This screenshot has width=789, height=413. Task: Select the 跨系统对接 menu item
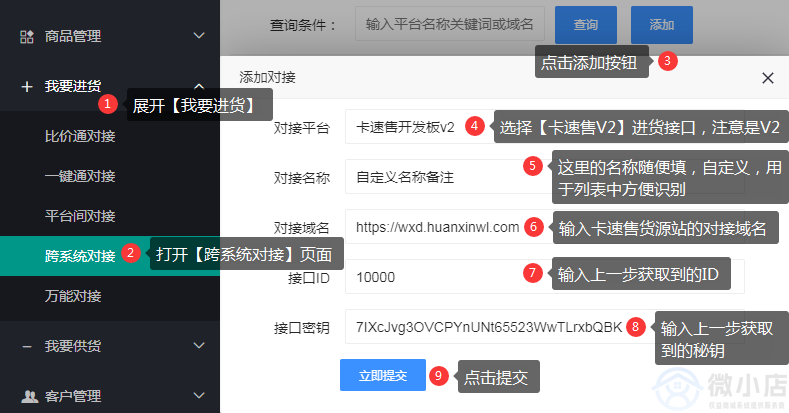[x=110, y=256]
